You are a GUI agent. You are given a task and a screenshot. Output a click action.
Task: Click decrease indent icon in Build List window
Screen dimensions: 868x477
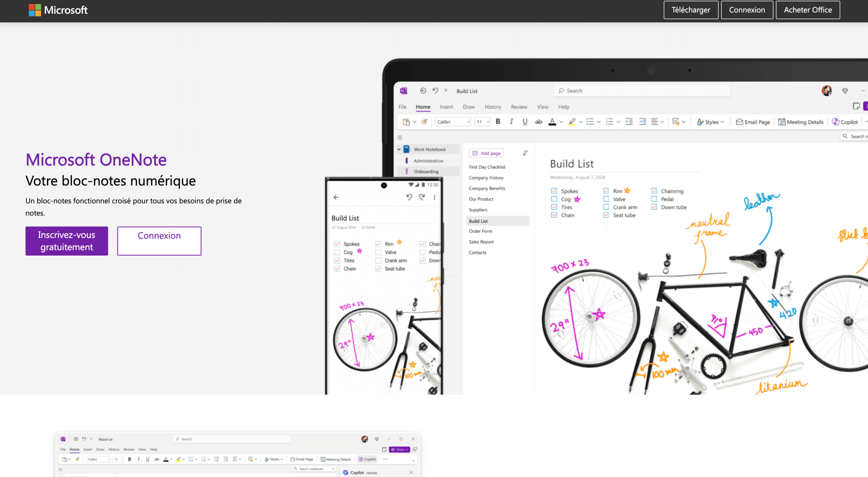click(x=629, y=122)
